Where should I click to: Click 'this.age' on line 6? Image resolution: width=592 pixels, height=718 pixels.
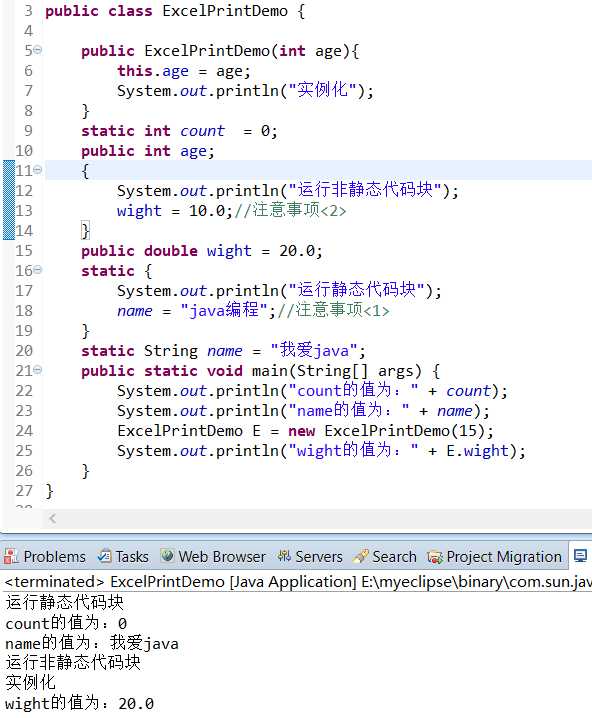click(152, 71)
